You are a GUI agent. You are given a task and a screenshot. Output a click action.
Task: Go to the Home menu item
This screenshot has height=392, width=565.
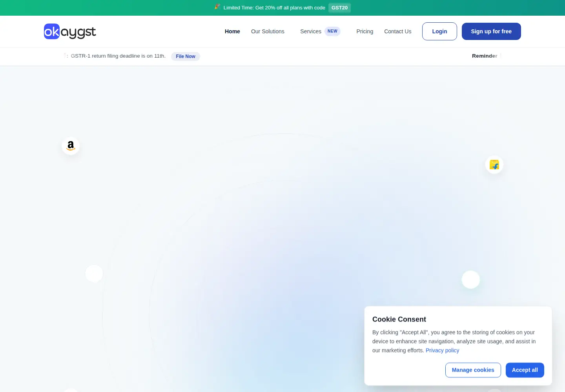[x=232, y=31]
